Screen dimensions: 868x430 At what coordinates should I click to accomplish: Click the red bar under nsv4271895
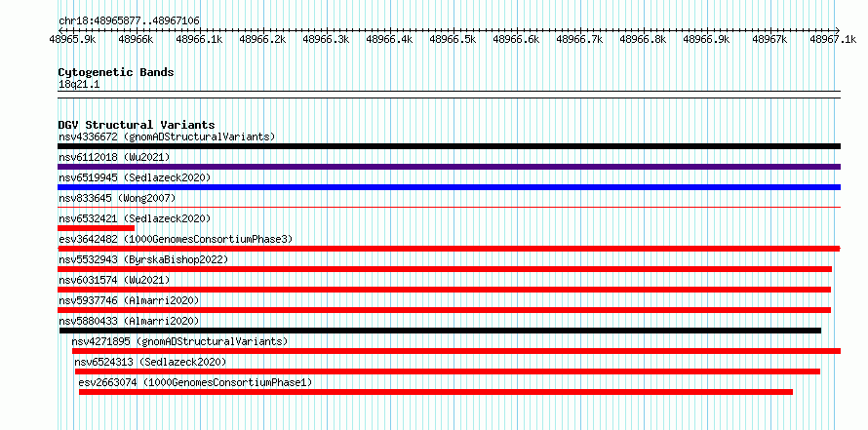(456, 351)
